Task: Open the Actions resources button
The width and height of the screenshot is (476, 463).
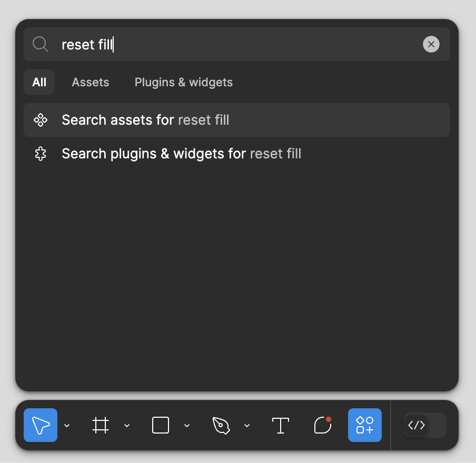Action: click(364, 425)
